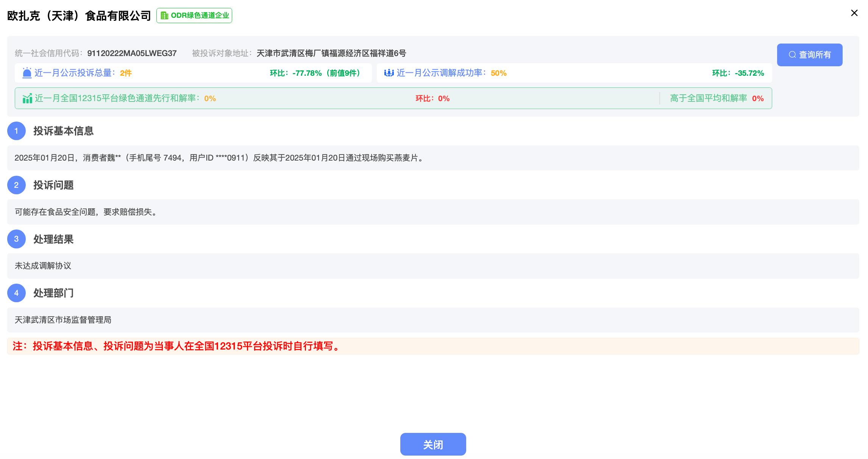Click the people icon beside 近一月公示调解成功率

(x=389, y=73)
